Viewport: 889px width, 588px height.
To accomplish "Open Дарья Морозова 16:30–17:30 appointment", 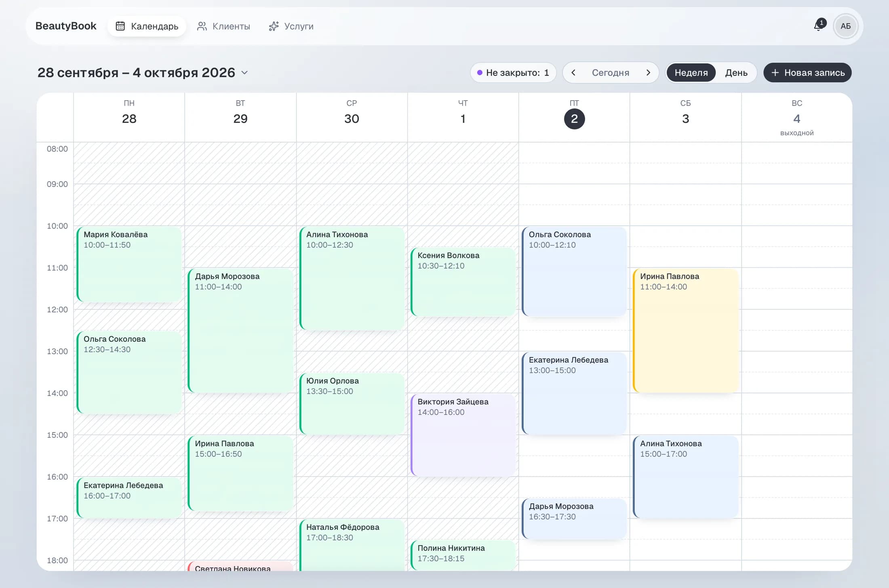I will coord(574,519).
